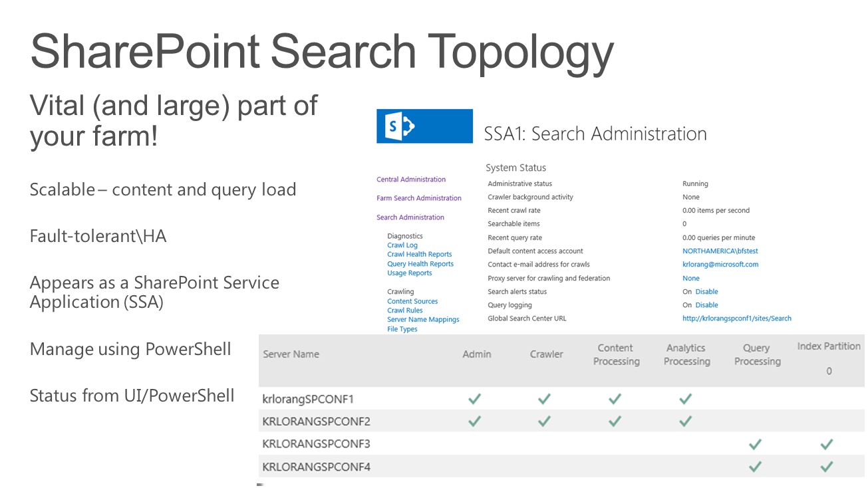Image resolution: width=868 pixels, height=488 pixels.
Task: Click NORTHAMERICA\bfstest content access account
Action: click(x=720, y=251)
